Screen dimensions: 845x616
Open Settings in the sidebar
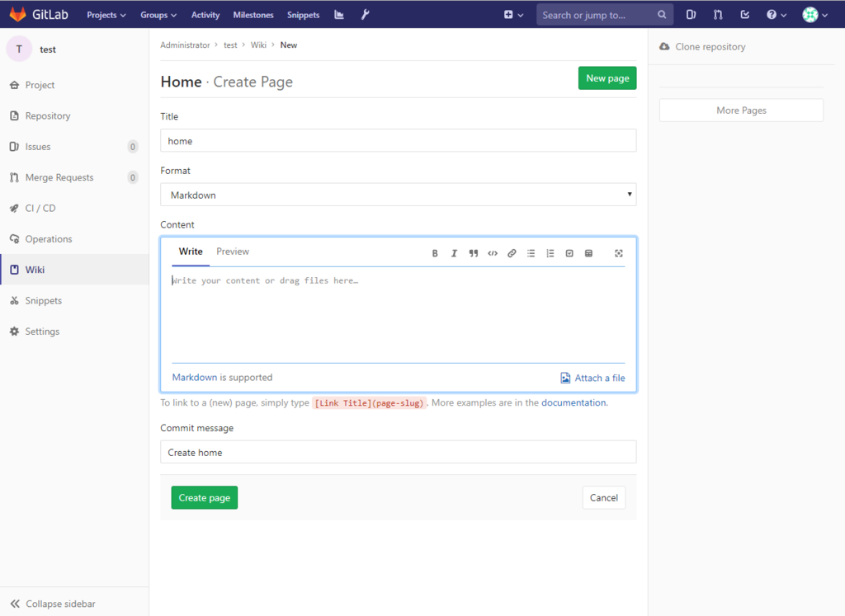pos(74,332)
